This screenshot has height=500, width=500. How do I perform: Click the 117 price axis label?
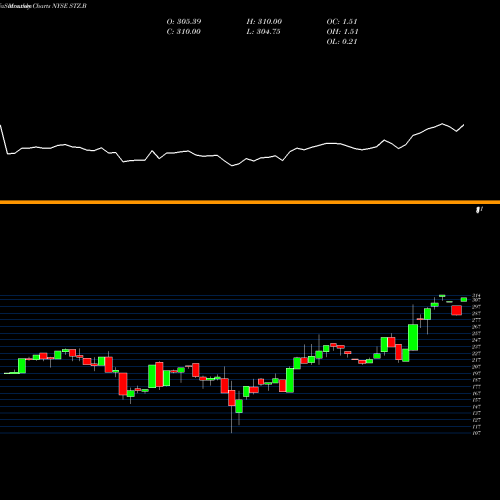pos(476,426)
